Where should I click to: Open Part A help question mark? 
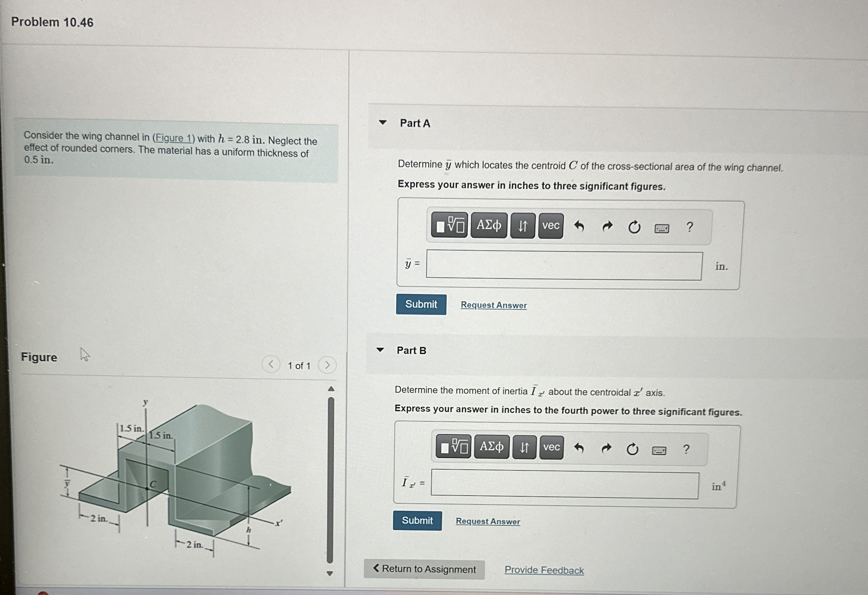pyautogui.click(x=689, y=227)
